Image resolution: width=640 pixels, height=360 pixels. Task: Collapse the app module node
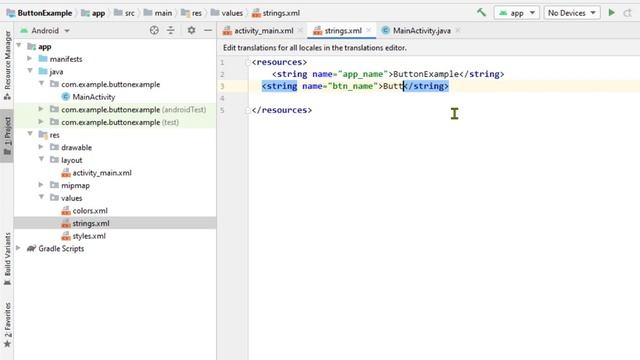tap(19, 46)
